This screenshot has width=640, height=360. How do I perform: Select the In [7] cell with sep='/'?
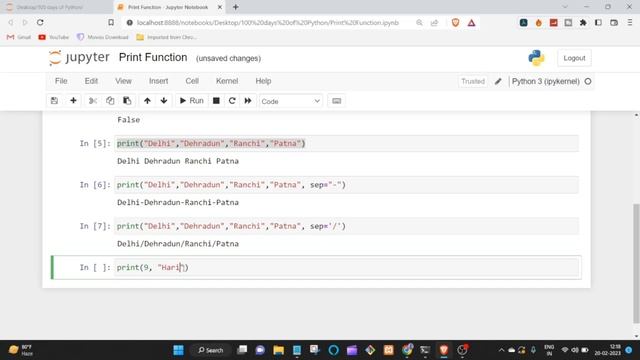346,226
